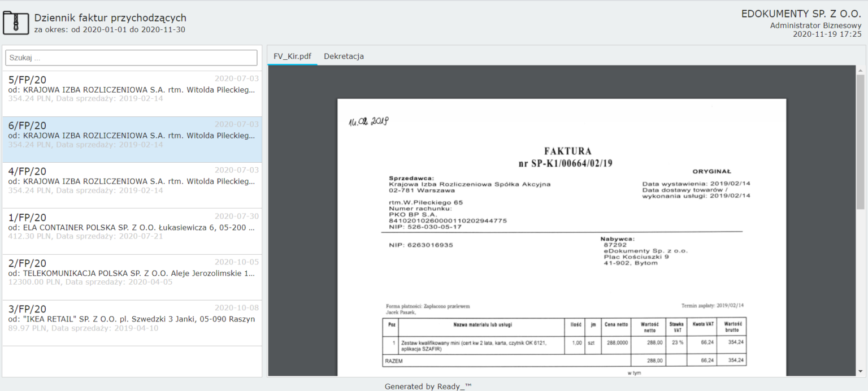This screenshot has height=391, width=868.
Task: Click the RAZEM totals row in the PDF
Action: (564, 360)
